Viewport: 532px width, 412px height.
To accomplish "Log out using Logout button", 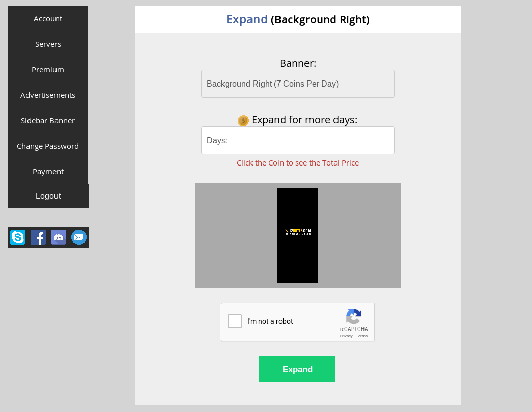I will [x=48, y=196].
